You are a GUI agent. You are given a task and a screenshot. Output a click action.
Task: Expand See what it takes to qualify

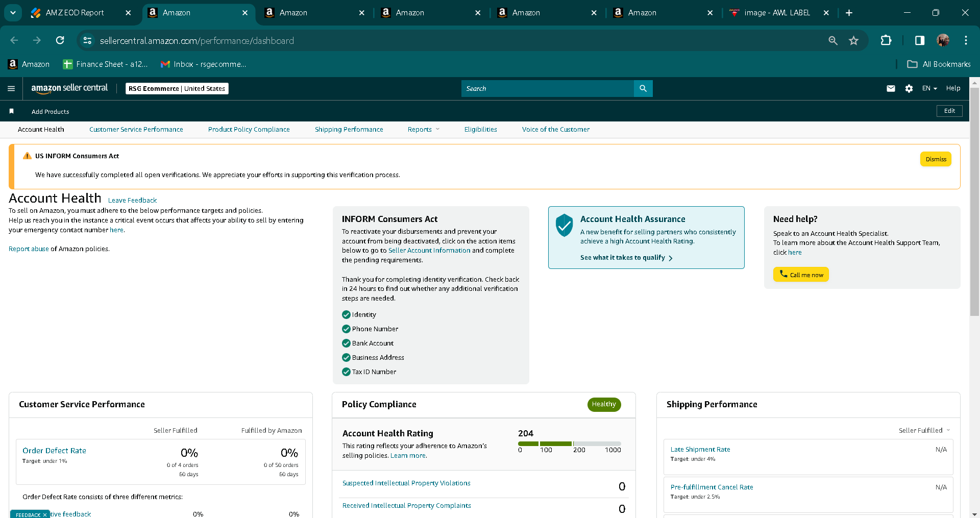pyautogui.click(x=626, y=258)
